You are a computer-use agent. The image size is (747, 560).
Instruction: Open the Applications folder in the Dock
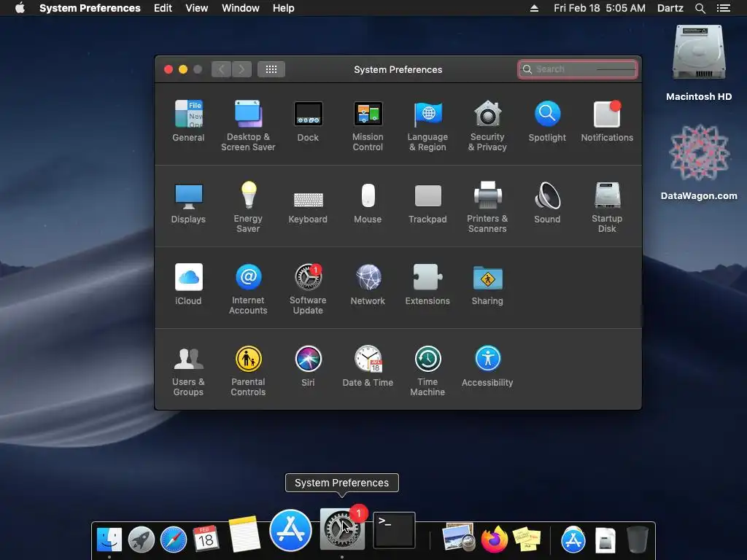(573, 540)
